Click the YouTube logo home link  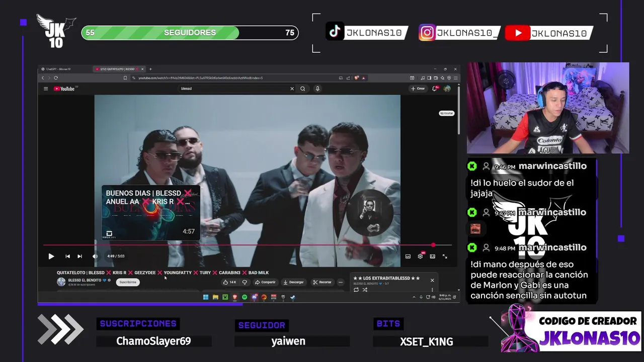tap(64, 88)
